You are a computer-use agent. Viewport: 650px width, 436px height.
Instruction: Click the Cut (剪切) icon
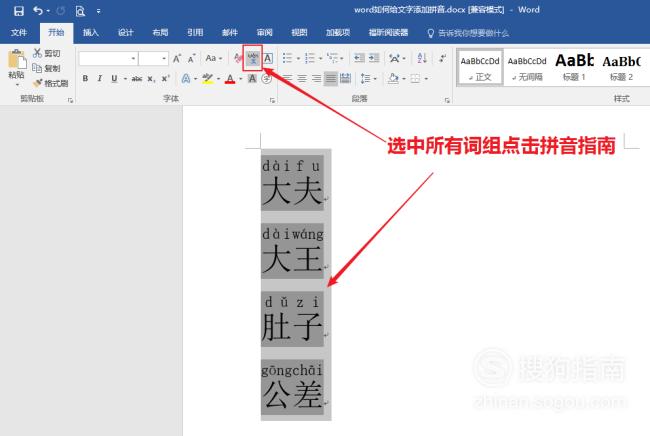click(x=46, y=53)
